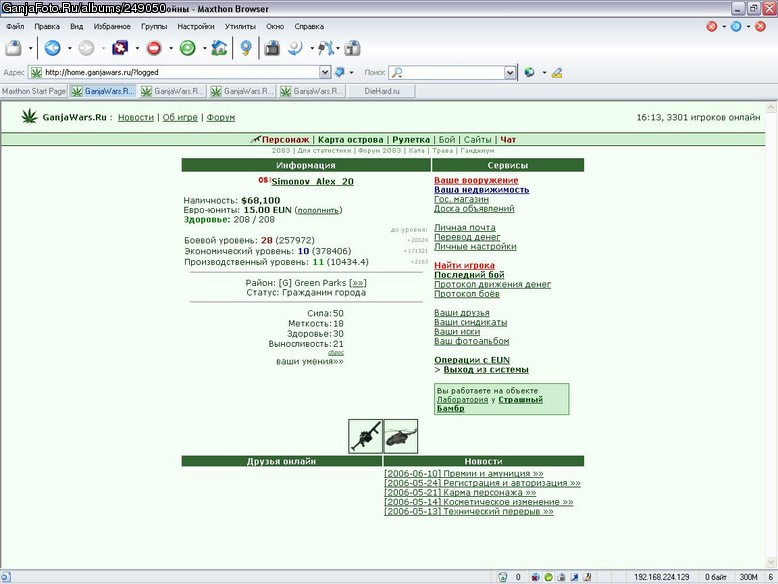Click the green Refresh page icon

pos(188,48)
